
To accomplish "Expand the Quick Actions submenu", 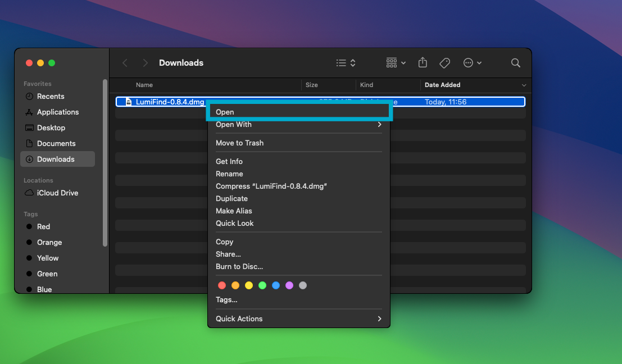I will pos(299,319).
